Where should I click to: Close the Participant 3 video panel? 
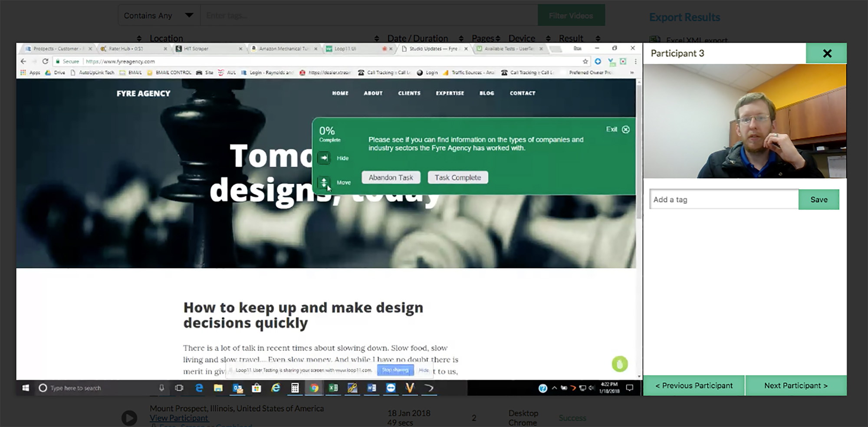click(x=826, y=53)
